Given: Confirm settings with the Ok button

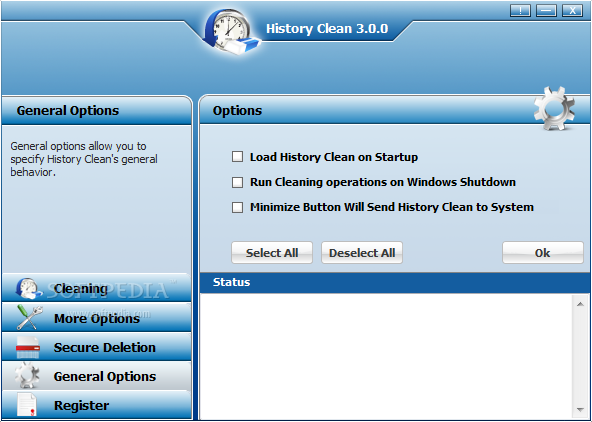Looking at the screenshot, I should 543,253.
